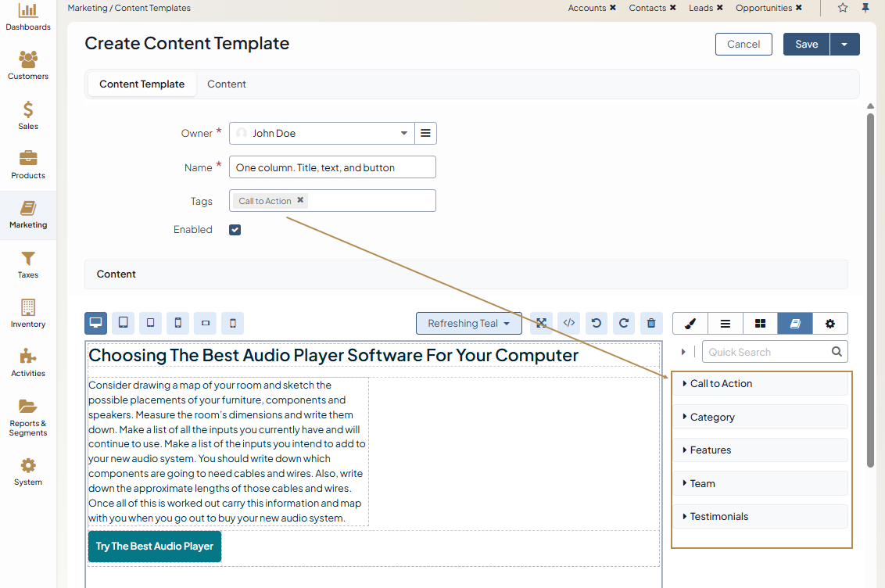Viewport: 885px width, 588px height.
Task: Open the style manager brush icon
Action: pos(690,324)
